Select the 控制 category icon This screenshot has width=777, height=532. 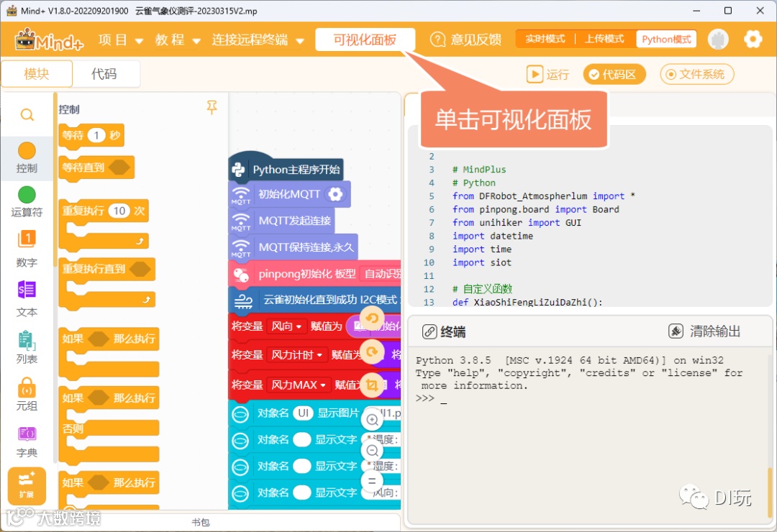27,150
